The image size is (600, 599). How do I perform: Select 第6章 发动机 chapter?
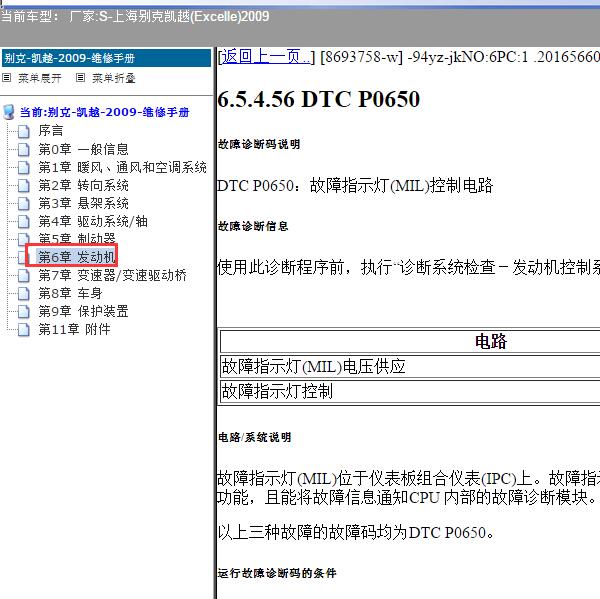point(77,256)
